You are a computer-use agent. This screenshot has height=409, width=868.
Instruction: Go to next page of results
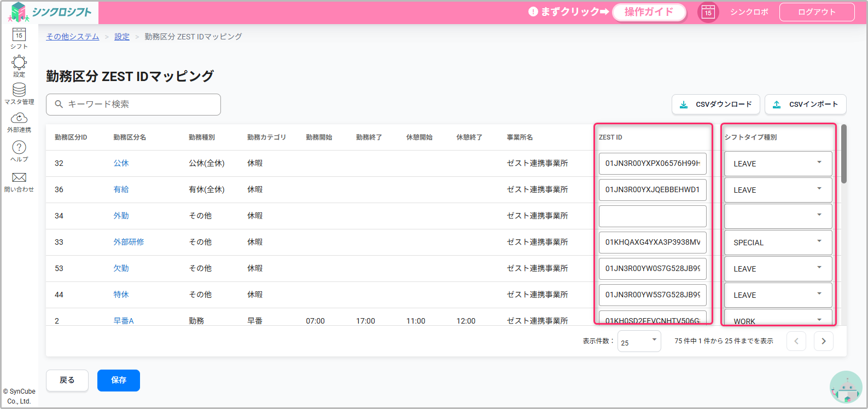coord(823,341)
